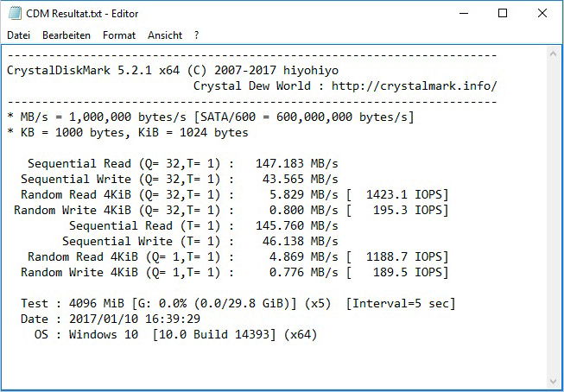The width and height of the screenshot is (564, 392).
Task: Open the Bearbeiten menu
Action: coord(67,35)
